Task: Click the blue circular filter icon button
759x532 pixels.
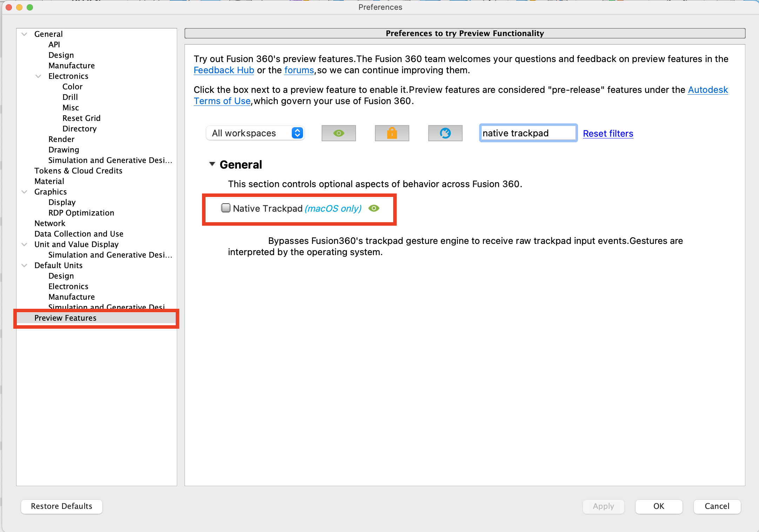Action: (x=445, y=133)
